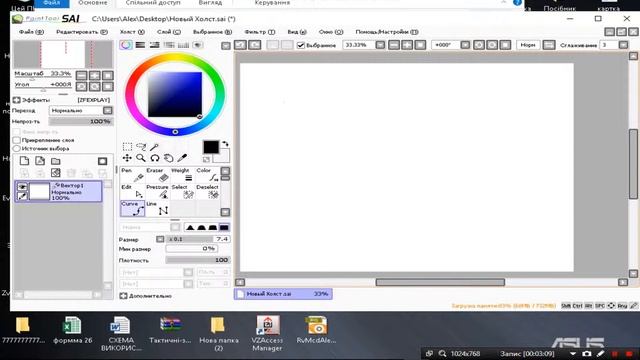Open the +000° rotation angle dropdown
Screen dimensions: 640x360
pyautogui.click(x=465, y=45)
